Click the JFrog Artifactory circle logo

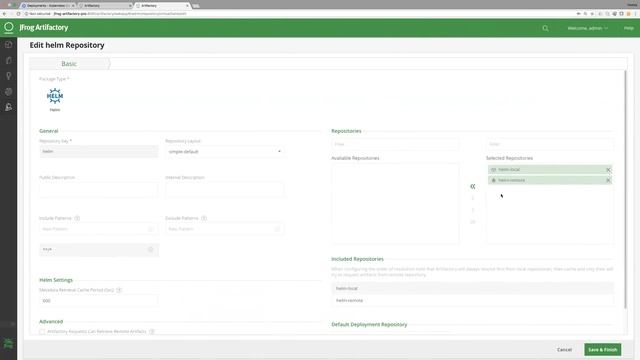9,27
